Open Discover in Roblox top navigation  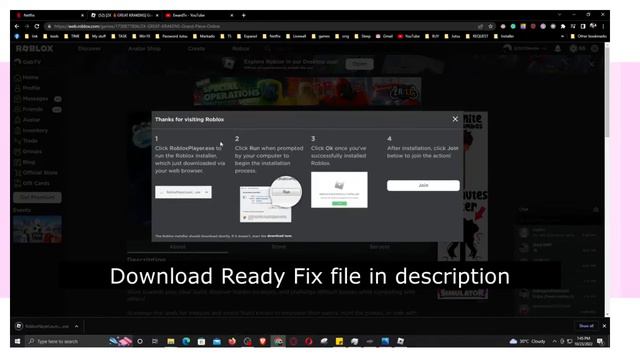tap(89, 49)
